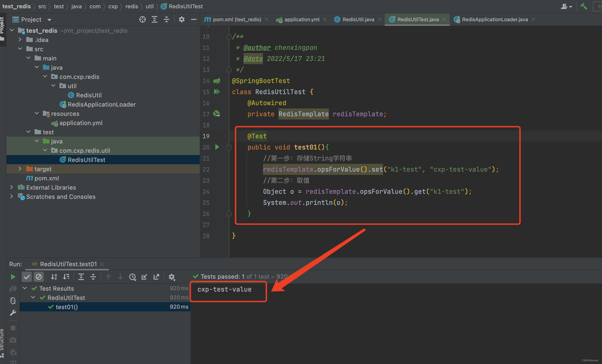Click Import Tests icon in Run toolbar
The image size is (602, 364).
click(x=144, y=277)
